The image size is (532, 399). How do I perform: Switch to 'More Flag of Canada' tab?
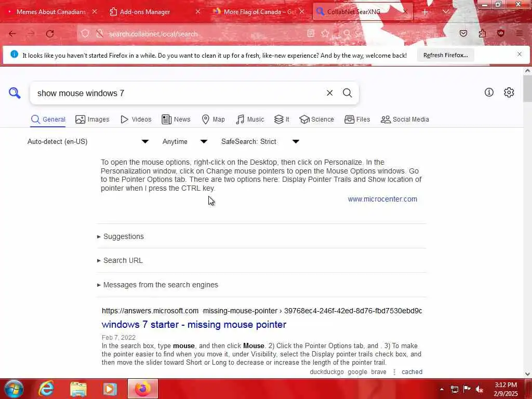tap(258, 12)
